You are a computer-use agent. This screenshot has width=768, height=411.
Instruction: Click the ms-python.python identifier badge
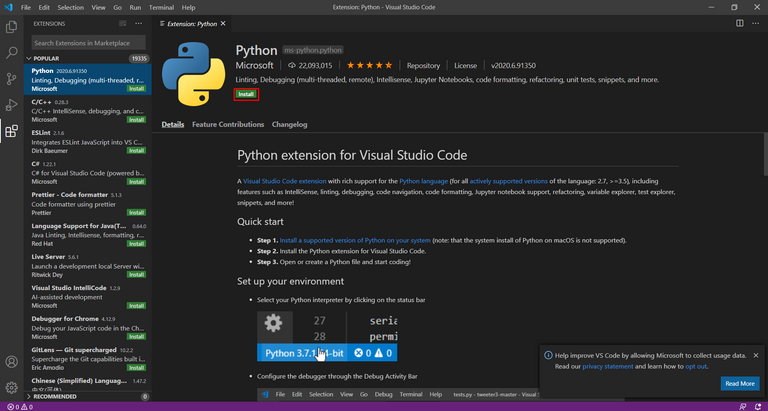tap(313, 50)
